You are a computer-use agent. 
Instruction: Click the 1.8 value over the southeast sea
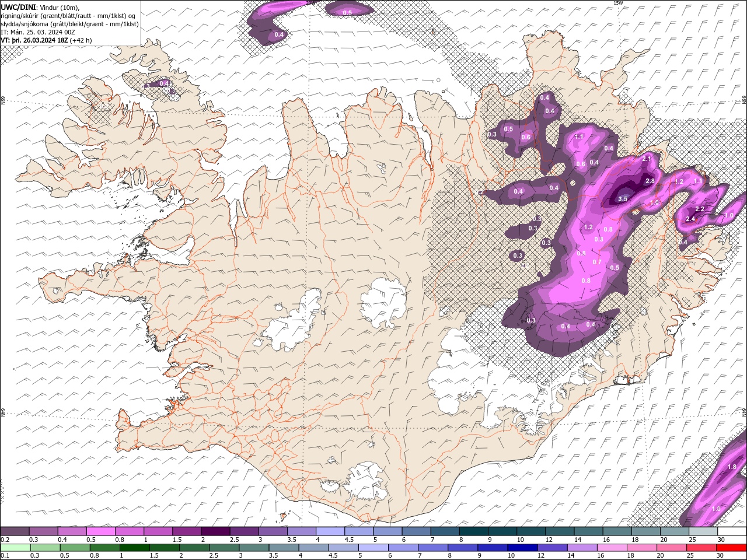coord(732,467)
